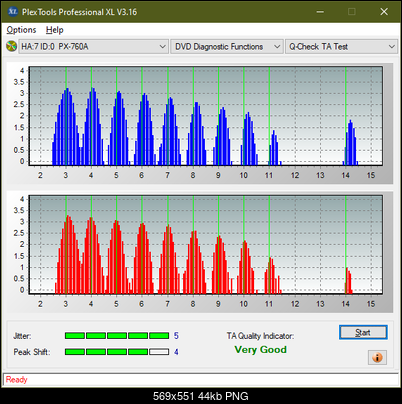Open the Help menu
The height and width of the screenshot is (404, 402).
[54, 30]
